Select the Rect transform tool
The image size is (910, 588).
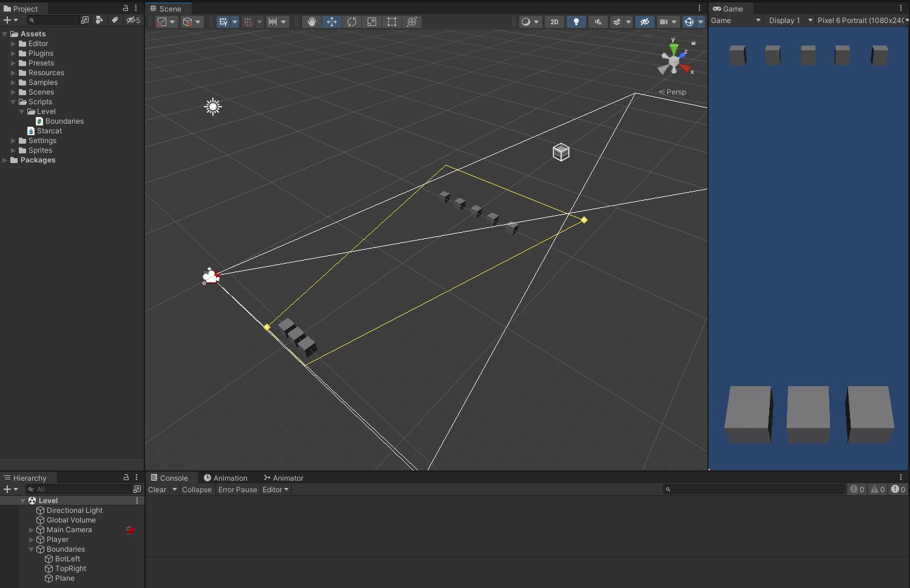pos(392,22)
